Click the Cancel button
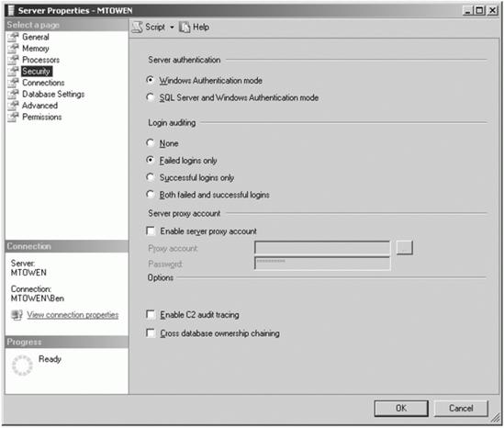The image size is (504, 428). pyautogui.click(x=461, y=409)
